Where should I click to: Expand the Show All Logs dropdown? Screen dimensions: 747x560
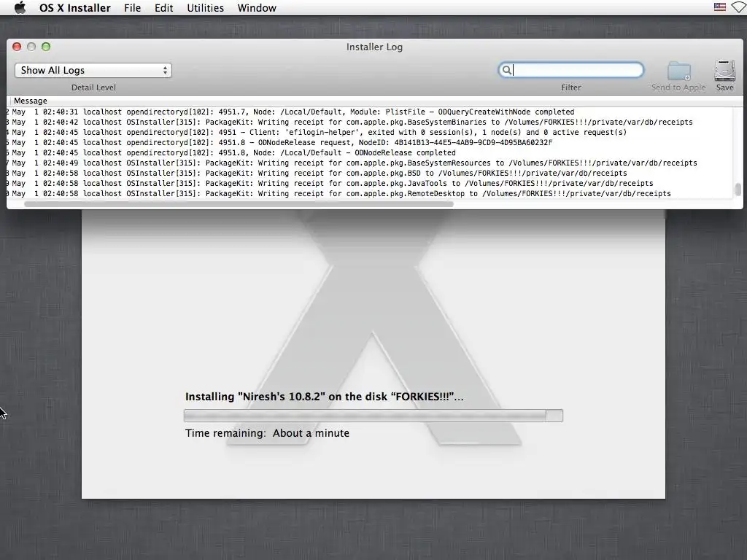93,71
